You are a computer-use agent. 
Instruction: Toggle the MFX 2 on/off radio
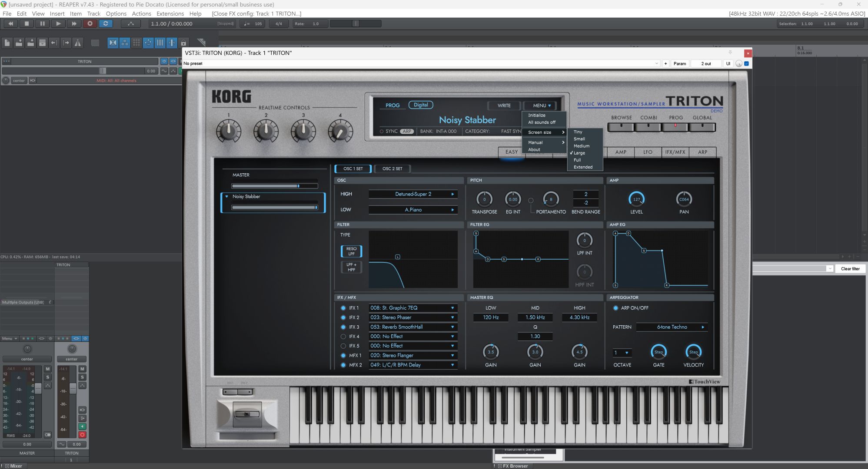343,365
